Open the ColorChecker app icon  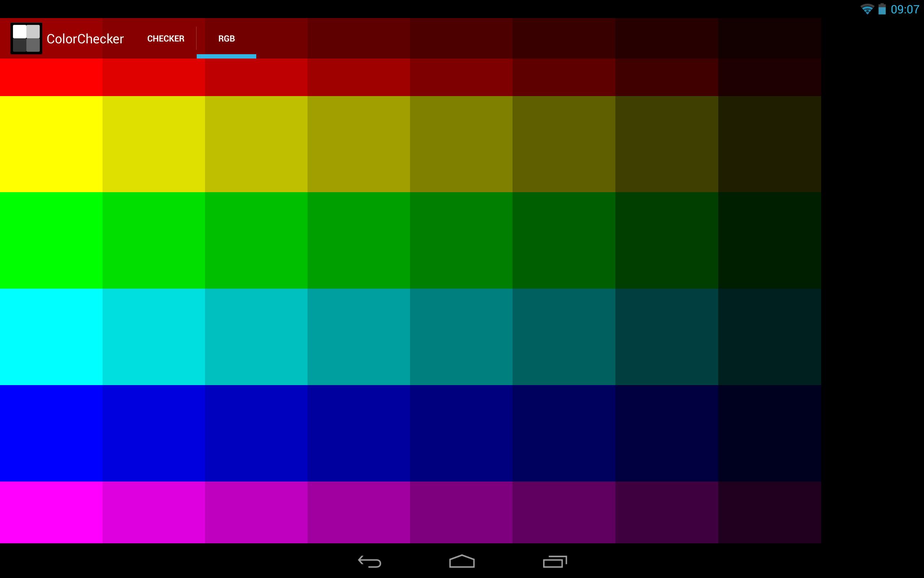pyautogui.click(x=26, y=39)
